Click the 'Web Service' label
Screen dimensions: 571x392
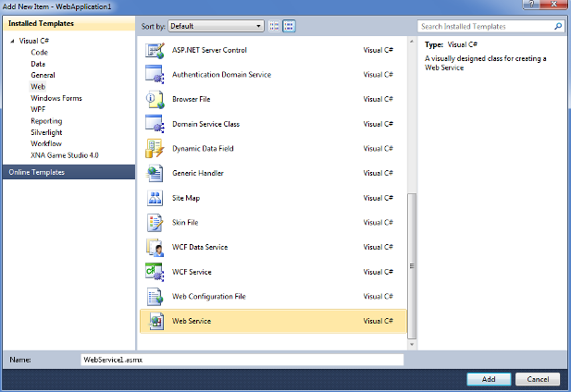click(x=192, y=321)
